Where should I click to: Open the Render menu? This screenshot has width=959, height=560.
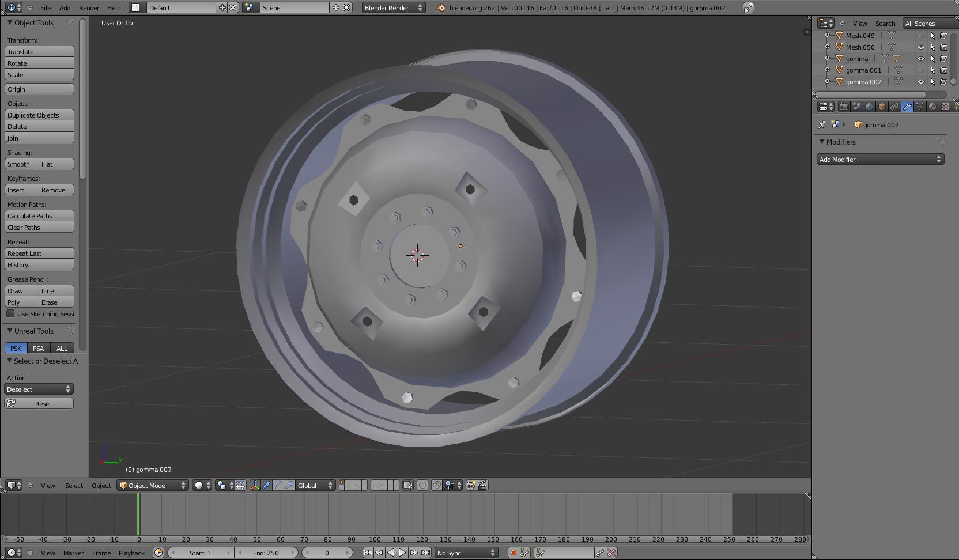89,7
